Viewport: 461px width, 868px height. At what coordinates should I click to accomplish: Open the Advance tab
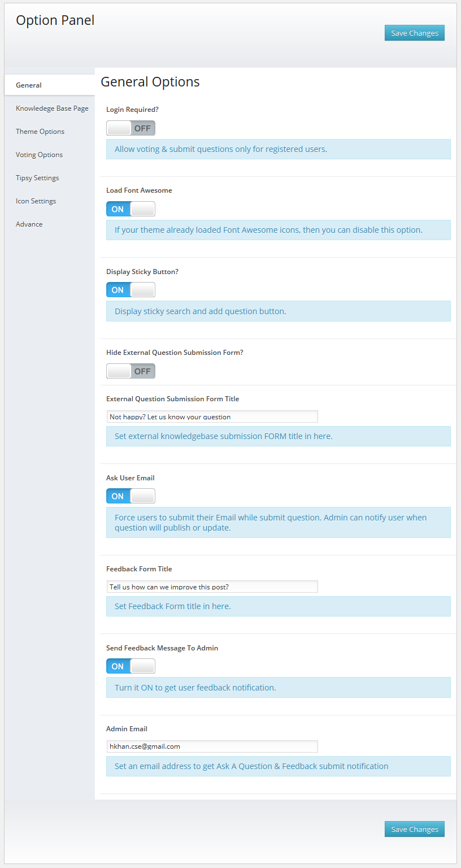pyautogui.click(x=29, y=224)
